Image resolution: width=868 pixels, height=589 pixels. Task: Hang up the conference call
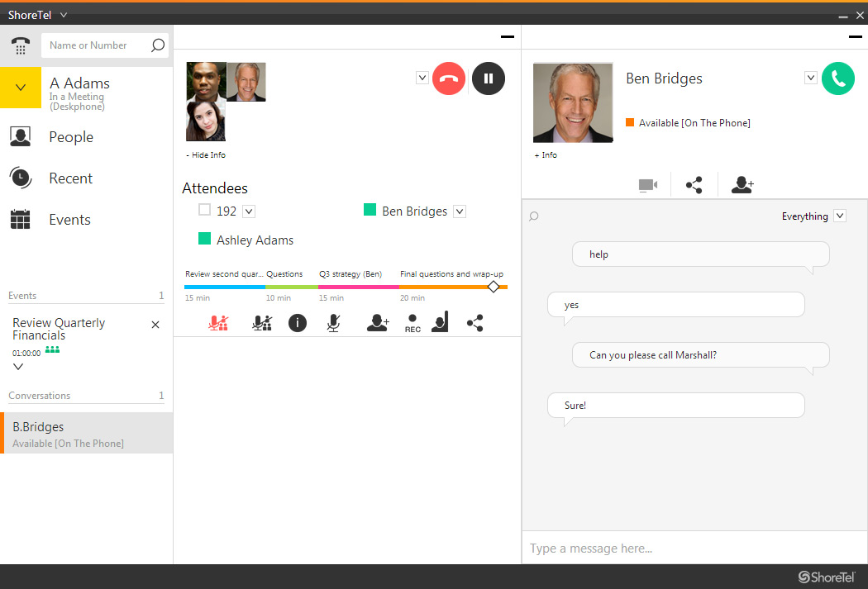click(449, 77)
